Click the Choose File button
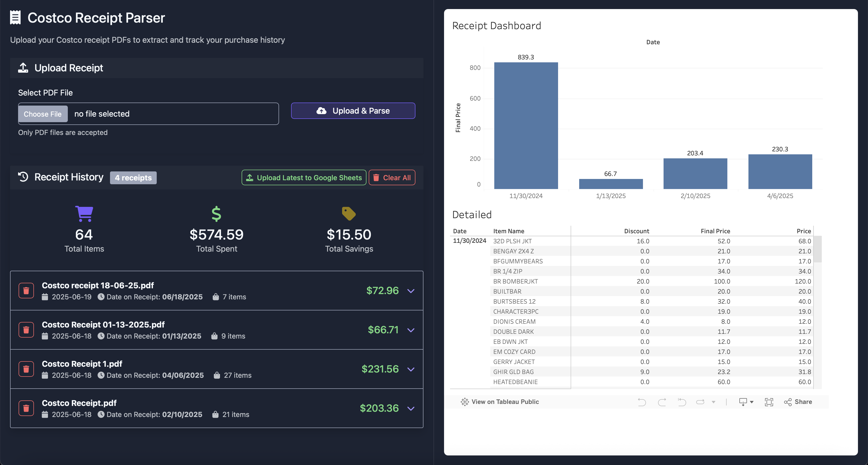 (43, 114)
